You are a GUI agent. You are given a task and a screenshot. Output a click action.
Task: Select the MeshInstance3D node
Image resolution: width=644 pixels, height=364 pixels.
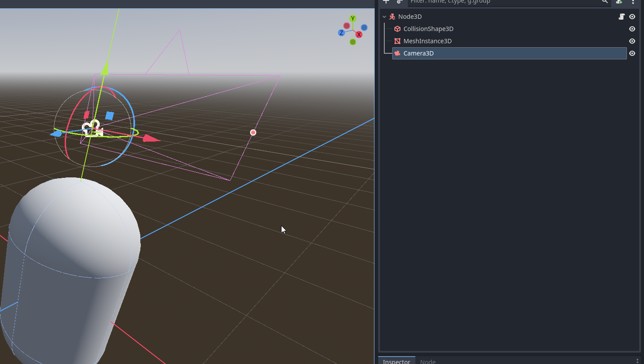coord(427,41)
